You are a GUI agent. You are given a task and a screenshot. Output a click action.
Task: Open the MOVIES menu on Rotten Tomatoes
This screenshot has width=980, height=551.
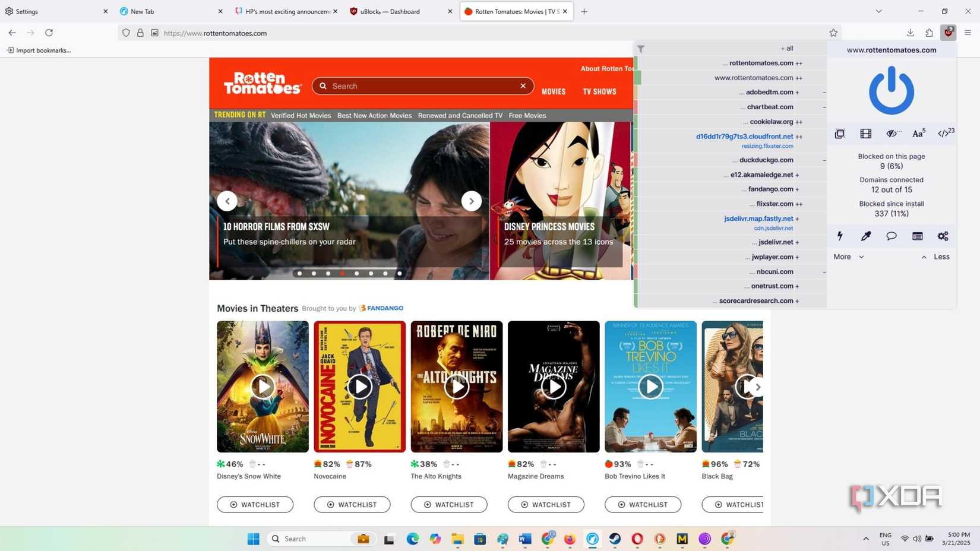click(x=554, y=91)
